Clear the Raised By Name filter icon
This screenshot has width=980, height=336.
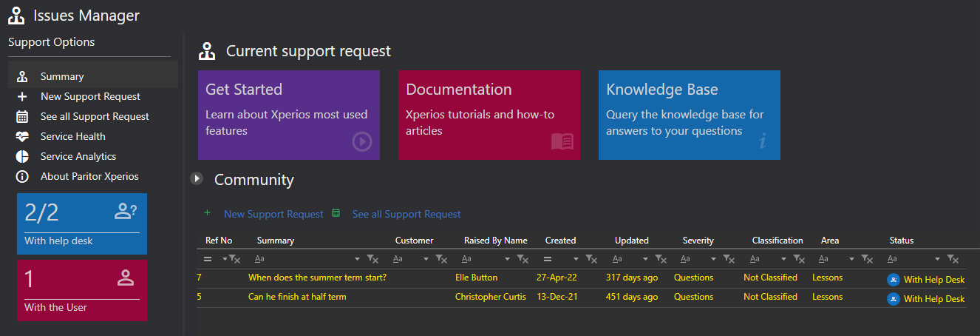523,259
